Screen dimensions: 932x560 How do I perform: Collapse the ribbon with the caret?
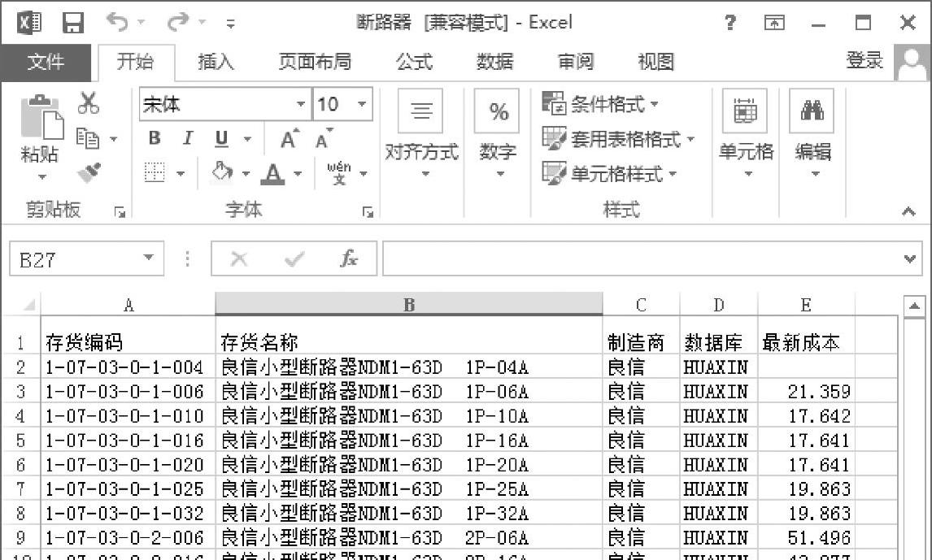click(x=908, y=212)
